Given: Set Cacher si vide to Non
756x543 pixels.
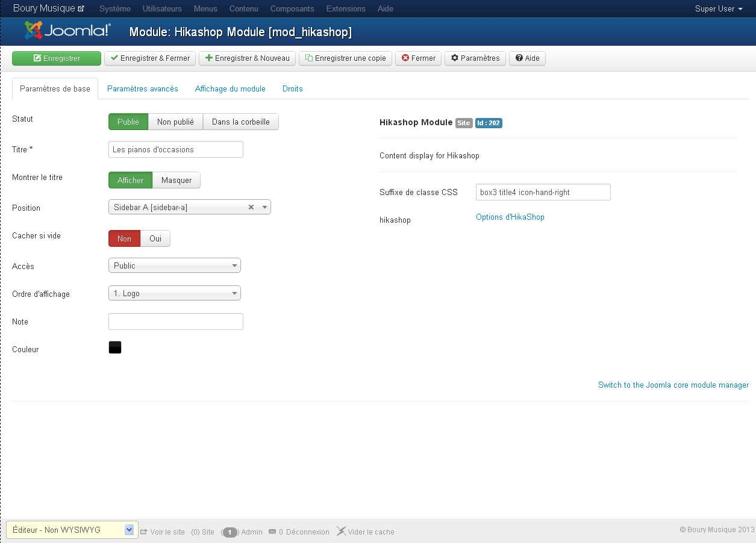Looking at the screenshot, I should coord(124,238).
